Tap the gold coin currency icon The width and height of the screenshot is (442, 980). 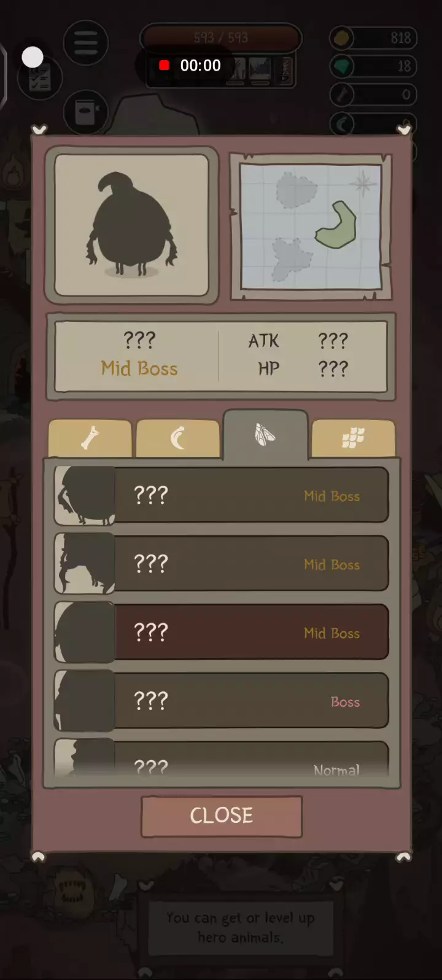pyautogui.click(x=342, y=38)
